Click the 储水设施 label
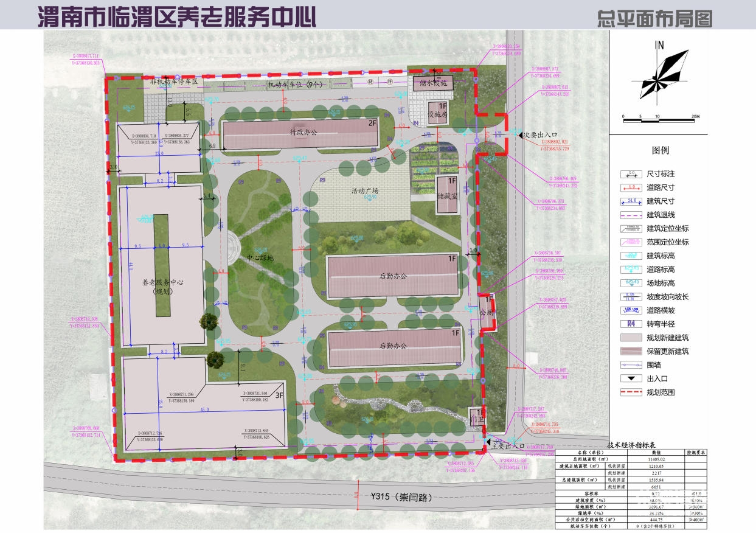 tap(434, 83)
